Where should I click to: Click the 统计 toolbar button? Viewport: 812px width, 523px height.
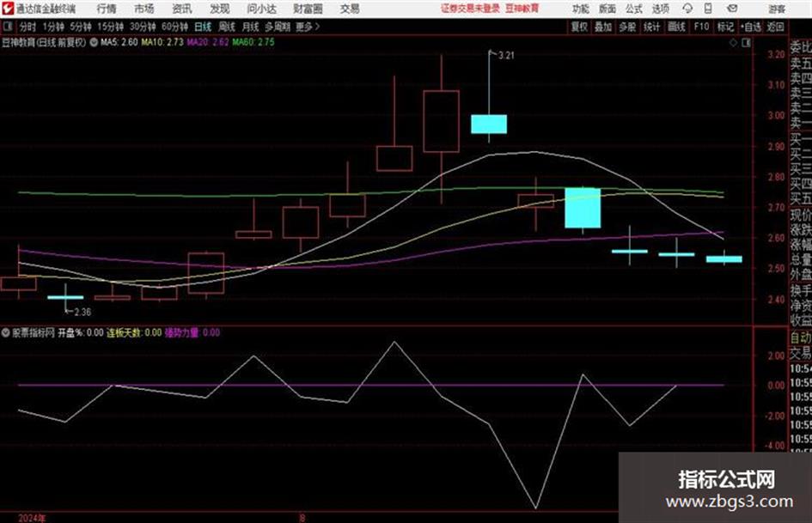(x=651, y=27)
